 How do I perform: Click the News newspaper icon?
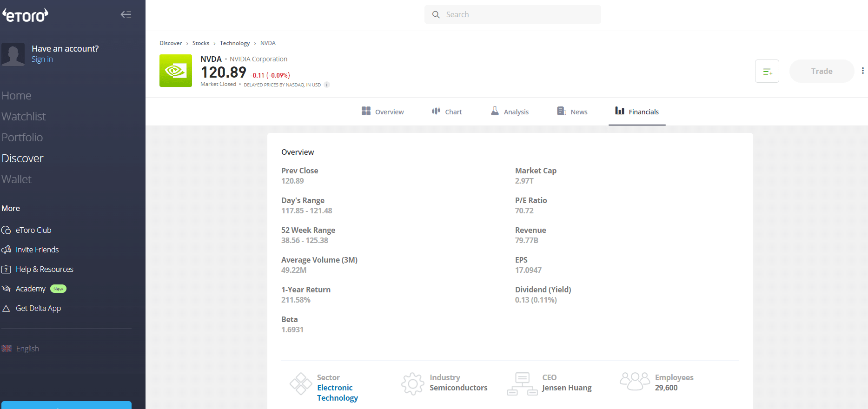(561, 111)
